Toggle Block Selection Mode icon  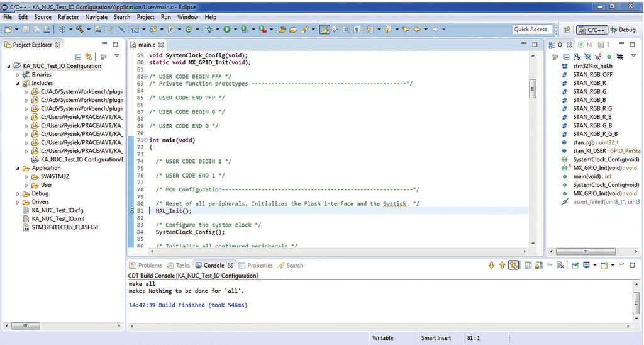346,30
